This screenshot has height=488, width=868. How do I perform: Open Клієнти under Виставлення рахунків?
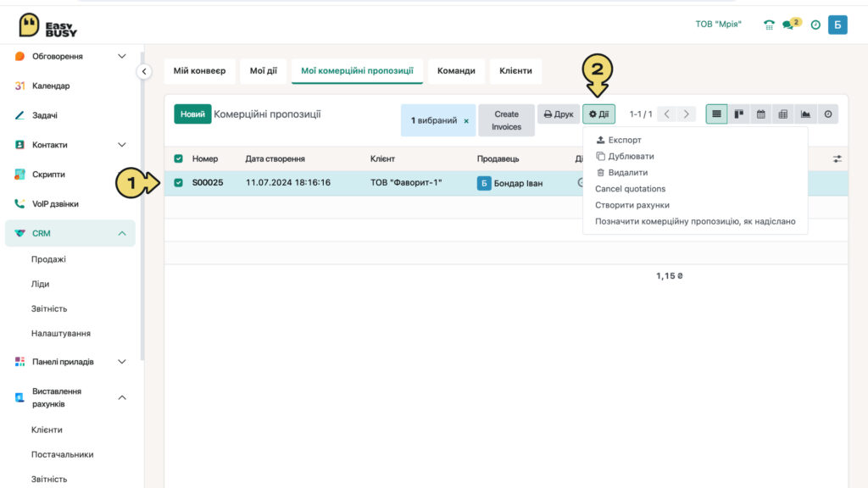(47, 430)
